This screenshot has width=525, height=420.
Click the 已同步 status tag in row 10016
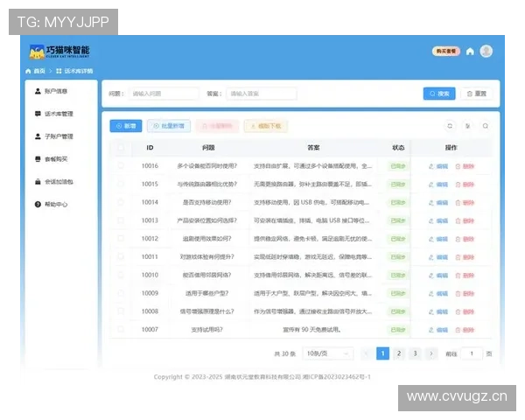coord(398,166)
